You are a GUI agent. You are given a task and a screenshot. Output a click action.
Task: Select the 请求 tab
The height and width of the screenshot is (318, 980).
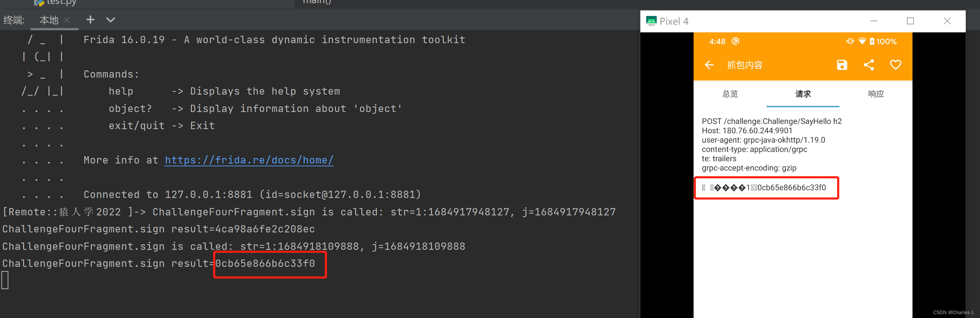click(x=803, y=94)
